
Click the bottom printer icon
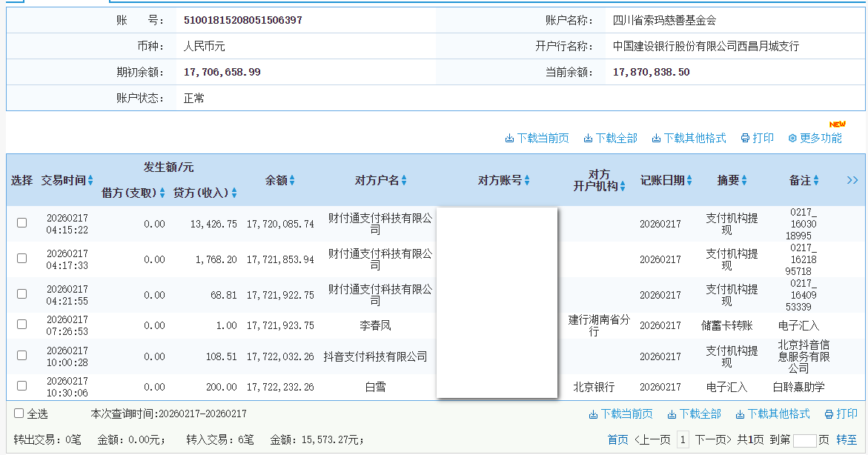pos(828,414)
